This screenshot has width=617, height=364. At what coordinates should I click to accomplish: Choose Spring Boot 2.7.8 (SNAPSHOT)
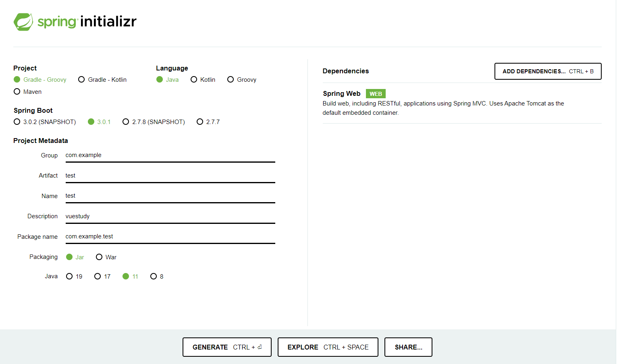click(154, 122)
